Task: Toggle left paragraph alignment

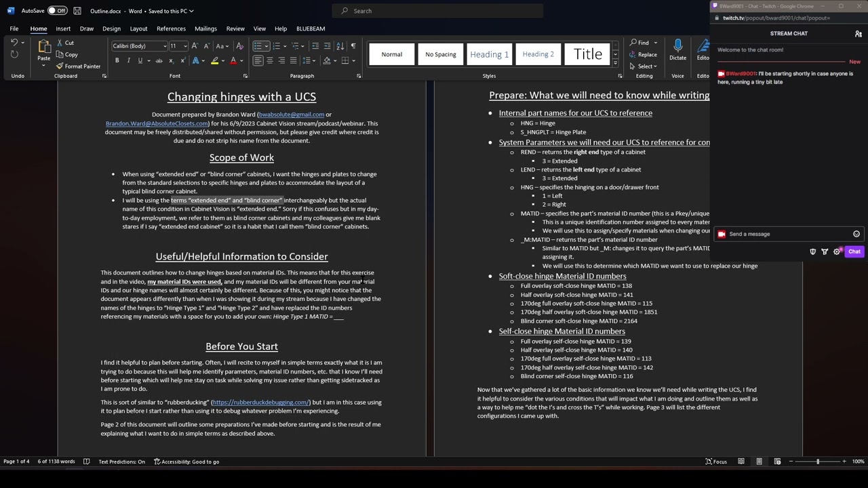Action: pos(258,61)
